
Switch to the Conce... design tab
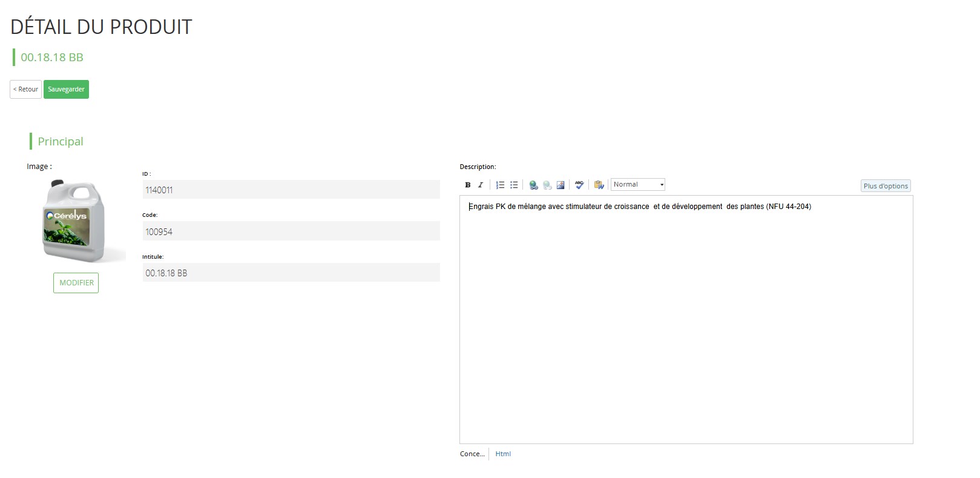click(x=472, y=454)
